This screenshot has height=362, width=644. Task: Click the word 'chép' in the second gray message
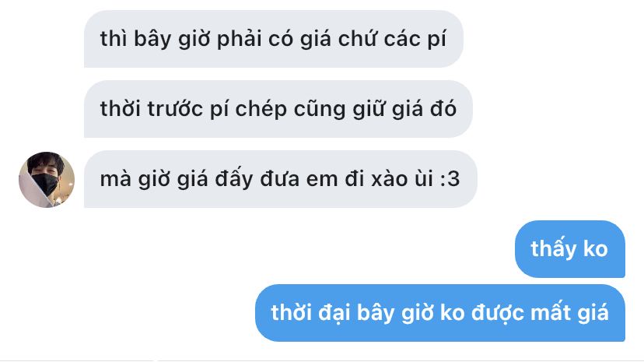[x=261, y=110]
